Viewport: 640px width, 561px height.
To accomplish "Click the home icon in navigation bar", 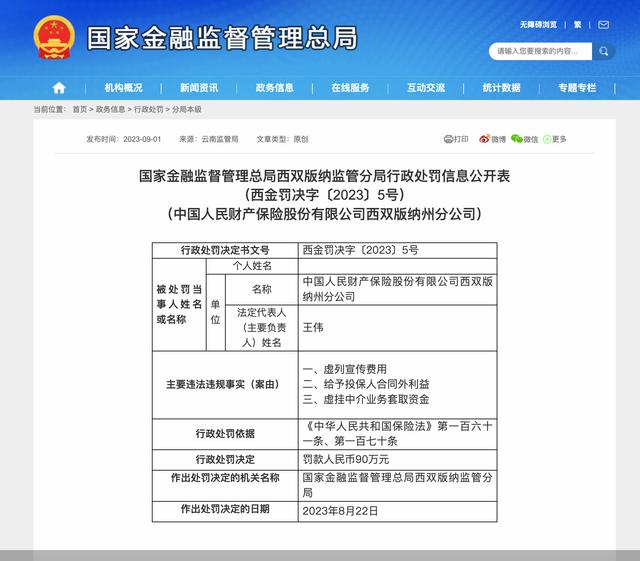I will pos(59,88).
